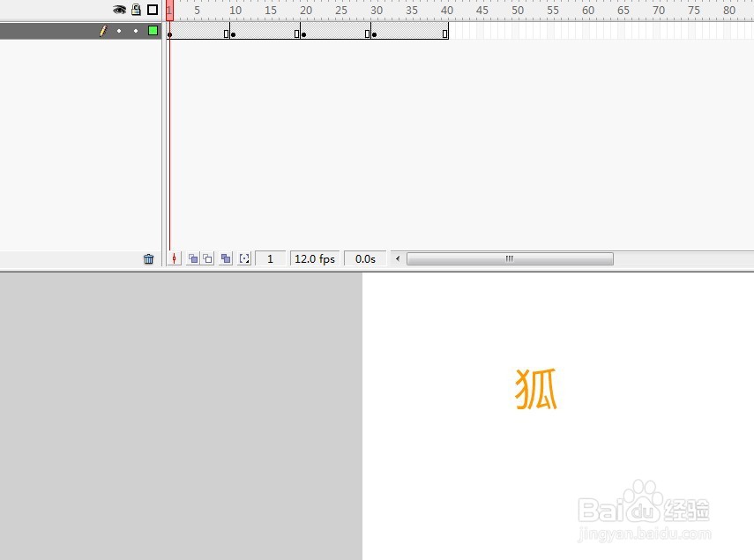
Task: Click frame 5 on the timeline ruler
Action: 198,10
